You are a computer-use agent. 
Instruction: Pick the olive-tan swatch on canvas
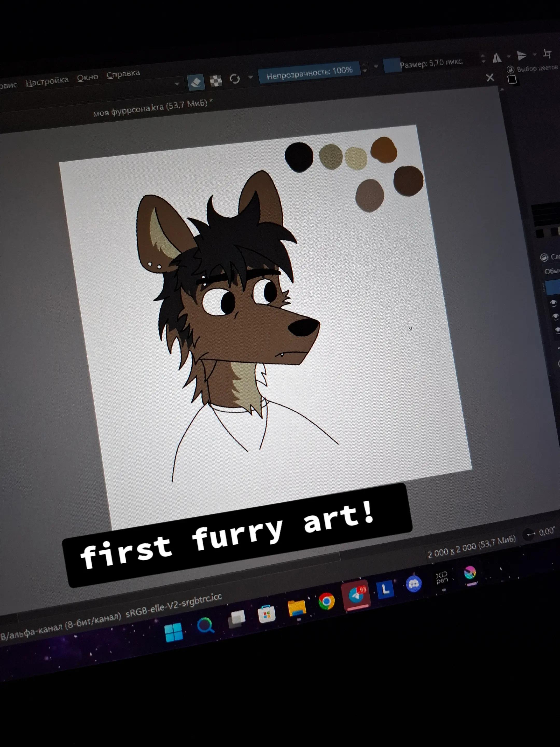(331, 157)
